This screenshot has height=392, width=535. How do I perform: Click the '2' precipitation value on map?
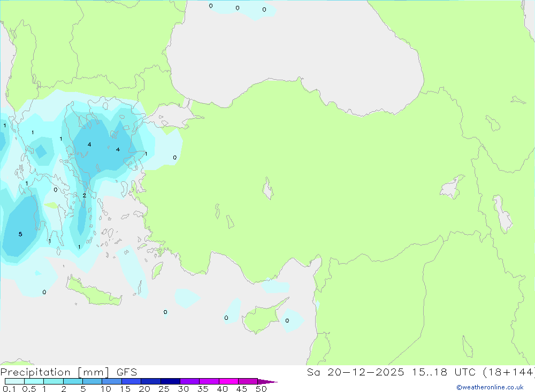click(85, 196)
